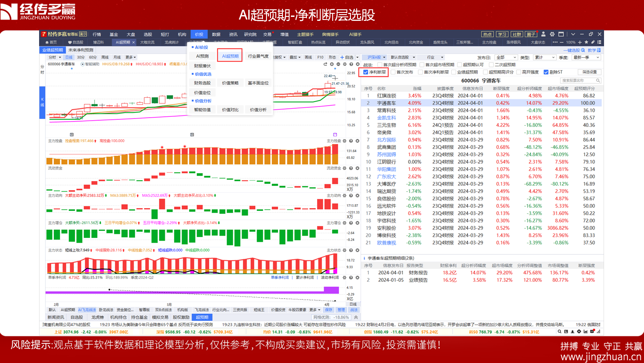The width and height of the screenshot is (644, 363).
Task: Close the K-line chart panel X icon
Action: click(357, 65)
